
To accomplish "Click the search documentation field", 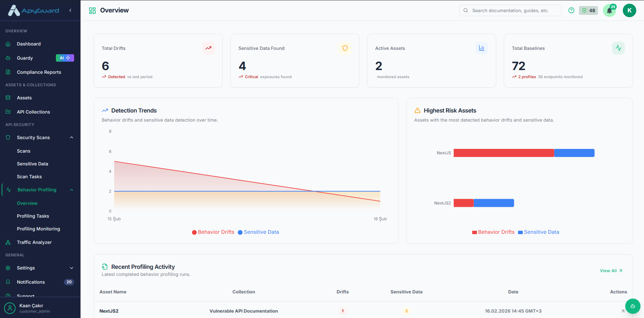I will (510, 10).
